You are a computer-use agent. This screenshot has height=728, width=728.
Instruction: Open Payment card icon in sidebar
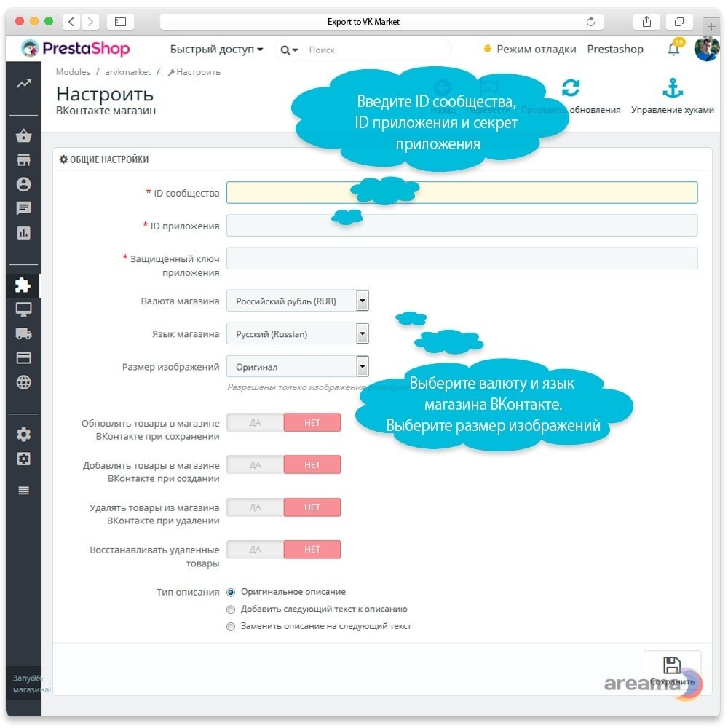coord(24,358)
